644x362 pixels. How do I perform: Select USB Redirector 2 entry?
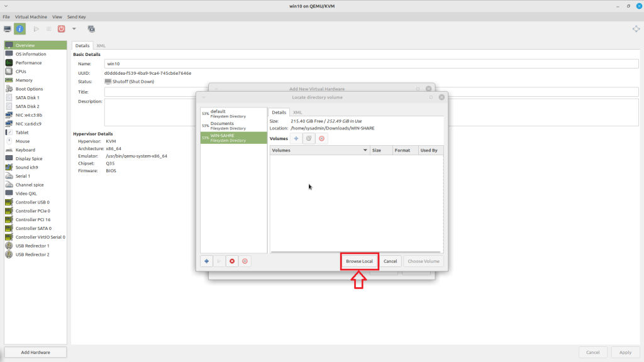(x=35, y=255)
